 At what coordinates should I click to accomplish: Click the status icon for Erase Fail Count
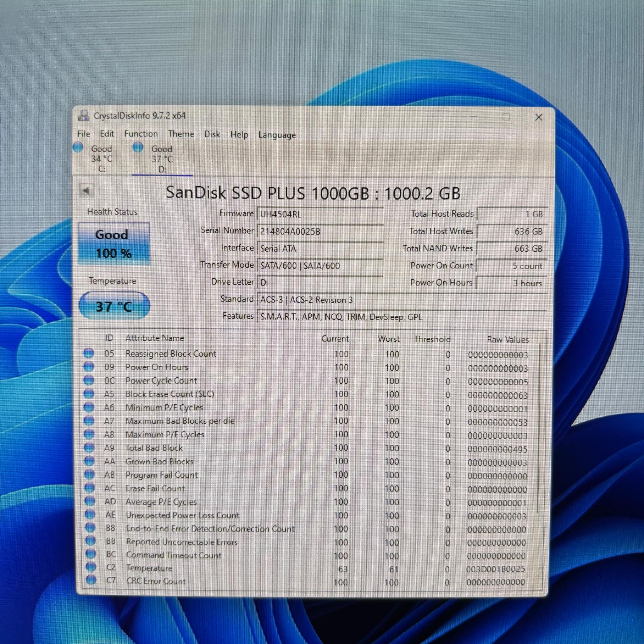(x=90, y=488)
